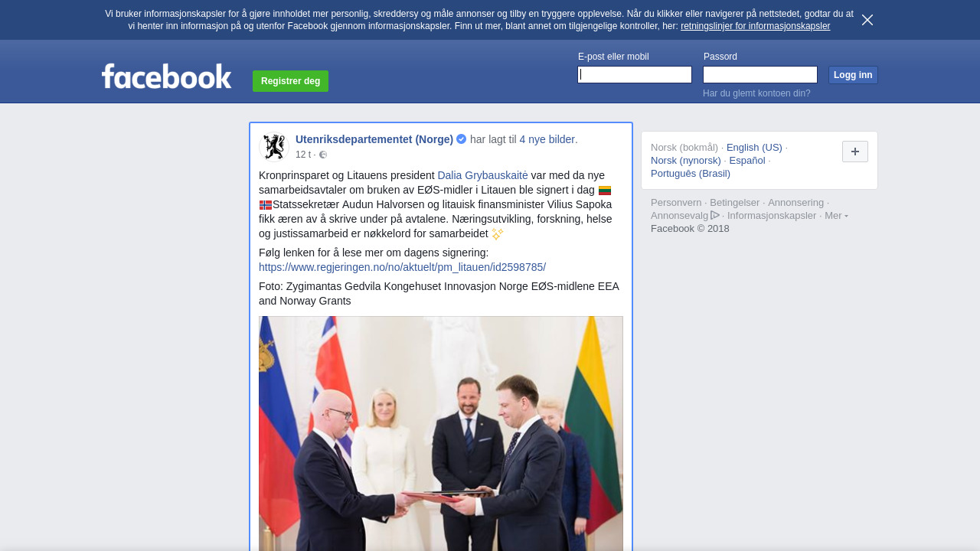Switch language to English (US)

tap(754, 147)
